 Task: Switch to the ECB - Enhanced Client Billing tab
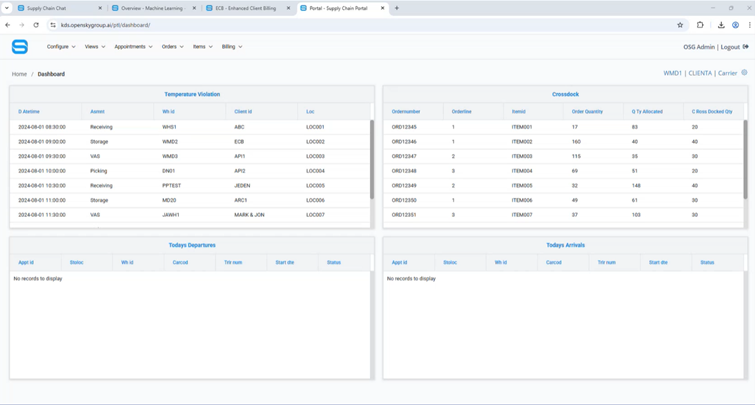(245, 8)
